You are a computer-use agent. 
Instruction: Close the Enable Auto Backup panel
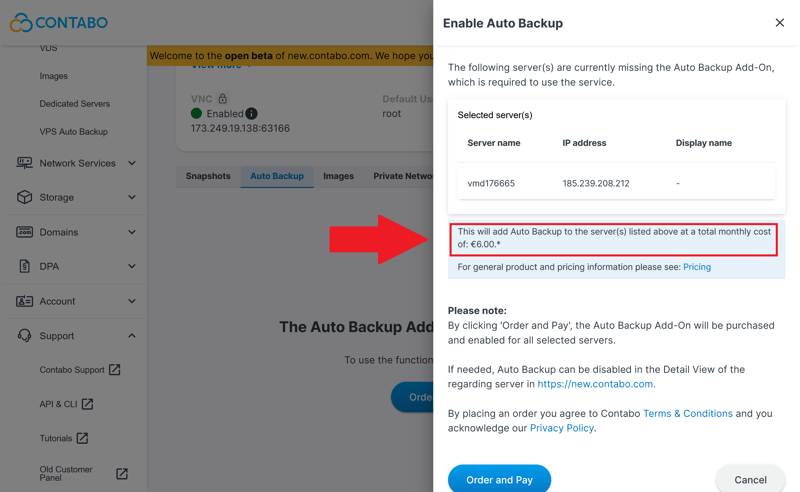pyautogui.click(x=780, y=23)
